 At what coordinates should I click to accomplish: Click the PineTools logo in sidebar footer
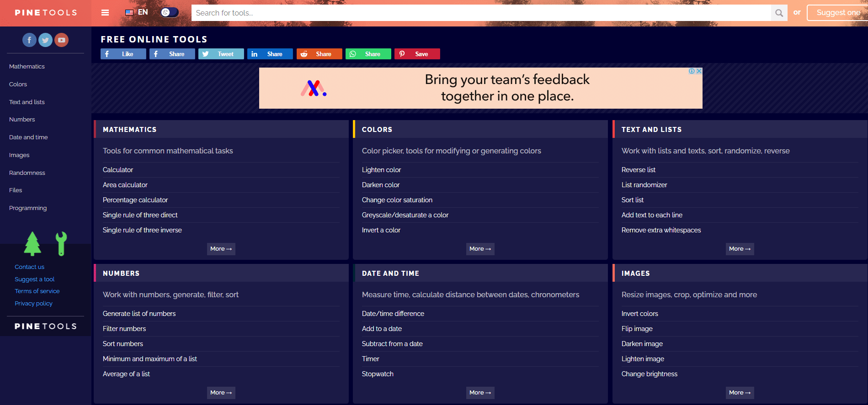(x=46, y=326)
